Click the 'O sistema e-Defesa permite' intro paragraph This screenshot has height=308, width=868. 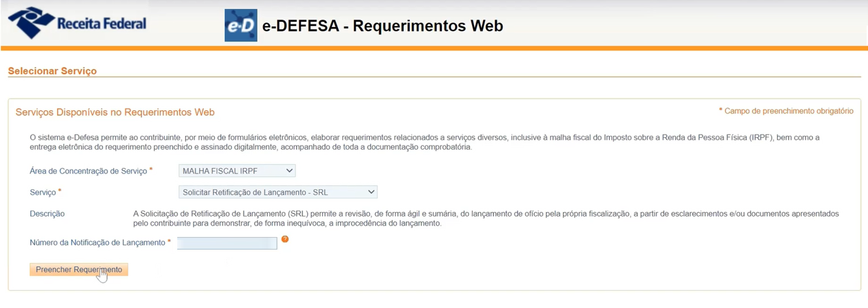(424, 142)
